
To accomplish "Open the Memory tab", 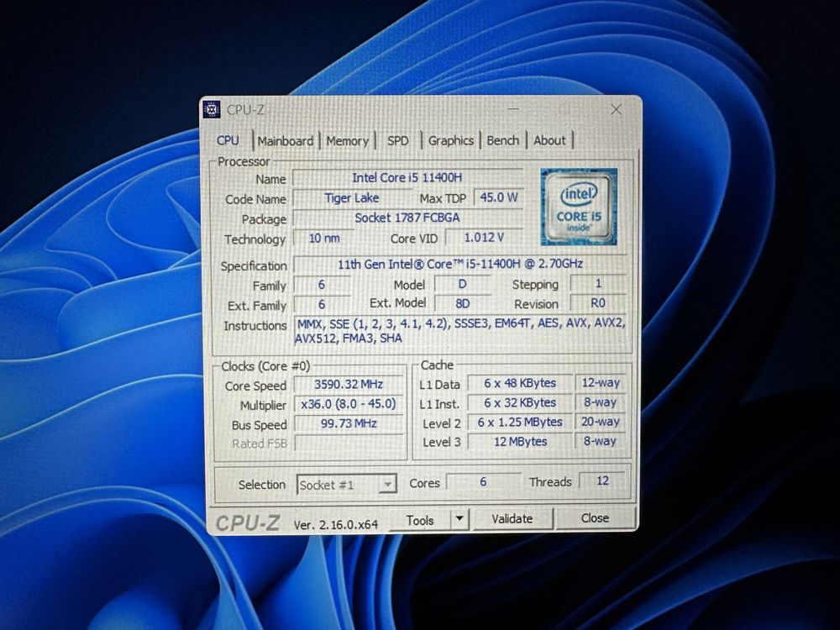I will (x=347, y=141).
